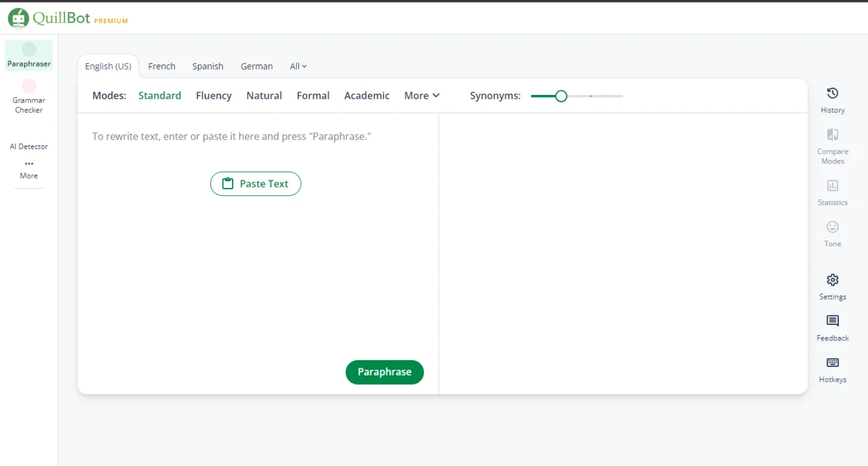This screenshot has height=466, width=868.
Task: Open the Grammar Checker tool
Action: click(29, 96)
